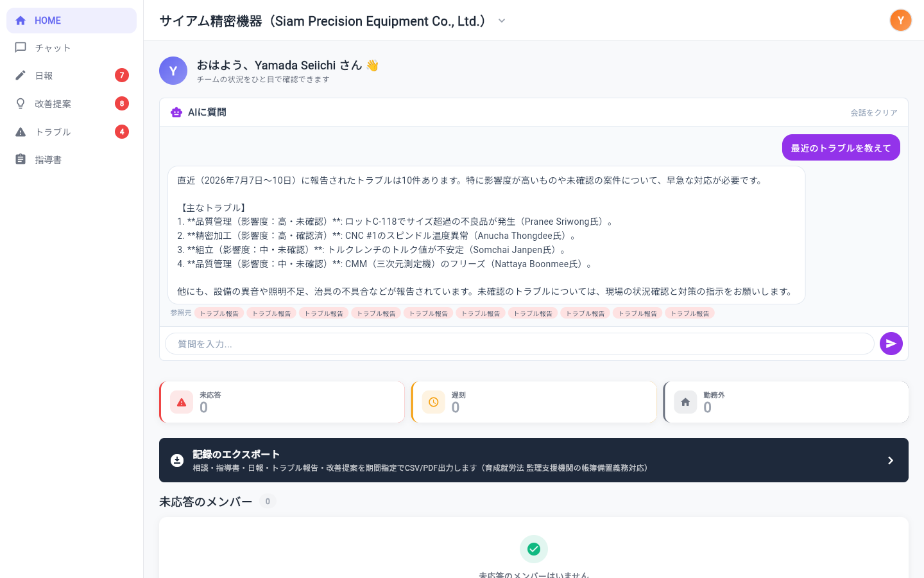Expand the company selector chevron

tap(502, 21)
